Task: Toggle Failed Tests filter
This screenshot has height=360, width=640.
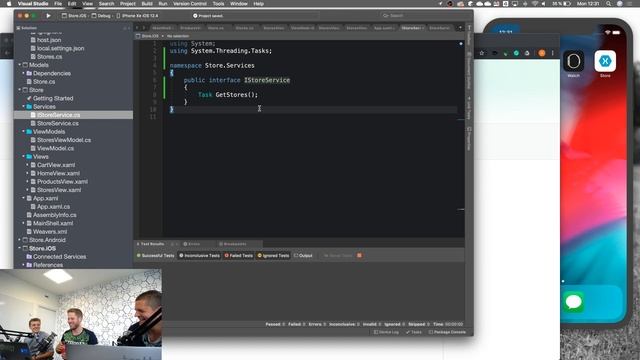Action: (x=239, y=256)
